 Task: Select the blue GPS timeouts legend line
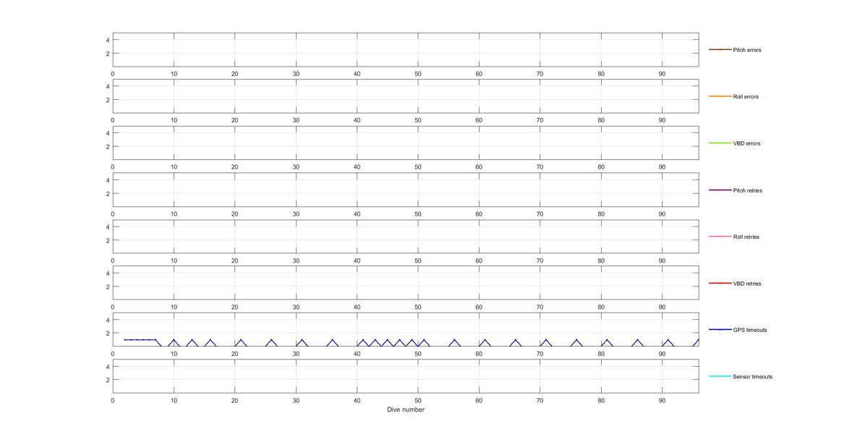point(720,330)
